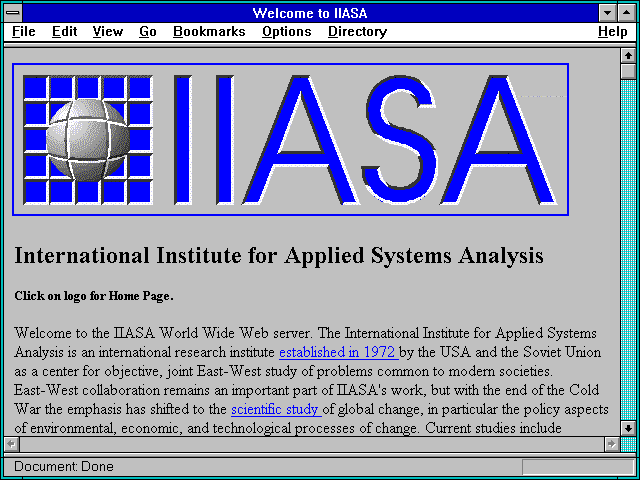This screenshot has width=640, height=480.
Task: Click the progress bar in status bar
Action: [578, 466]
